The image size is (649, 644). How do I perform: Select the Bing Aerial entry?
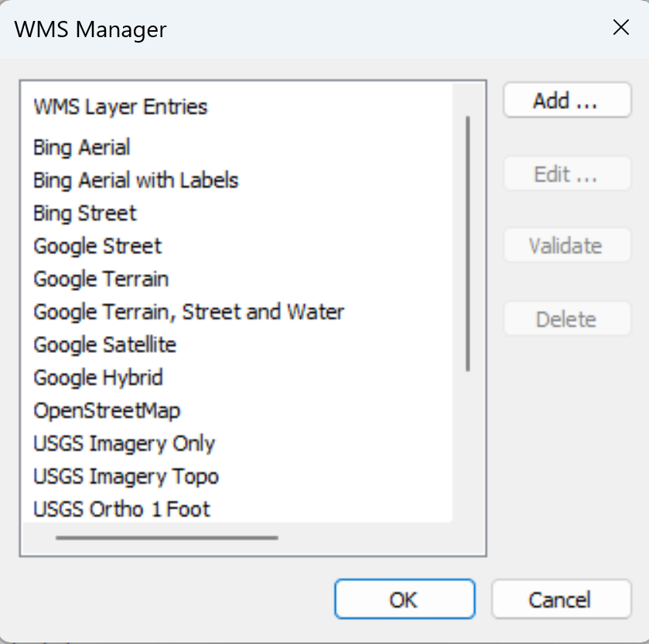[x=81, y=147]
